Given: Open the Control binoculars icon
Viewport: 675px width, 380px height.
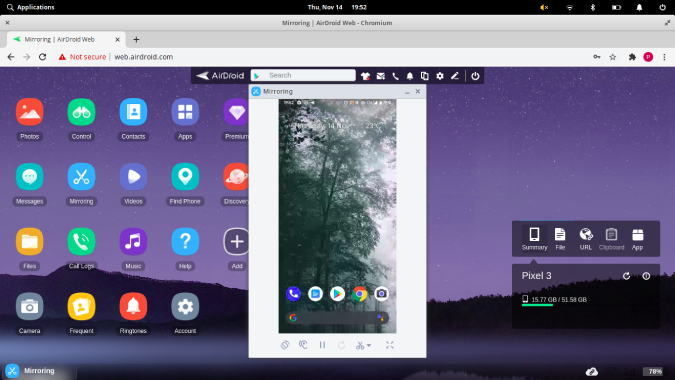Looking at the screenshot, I should [x=81, y=112].
